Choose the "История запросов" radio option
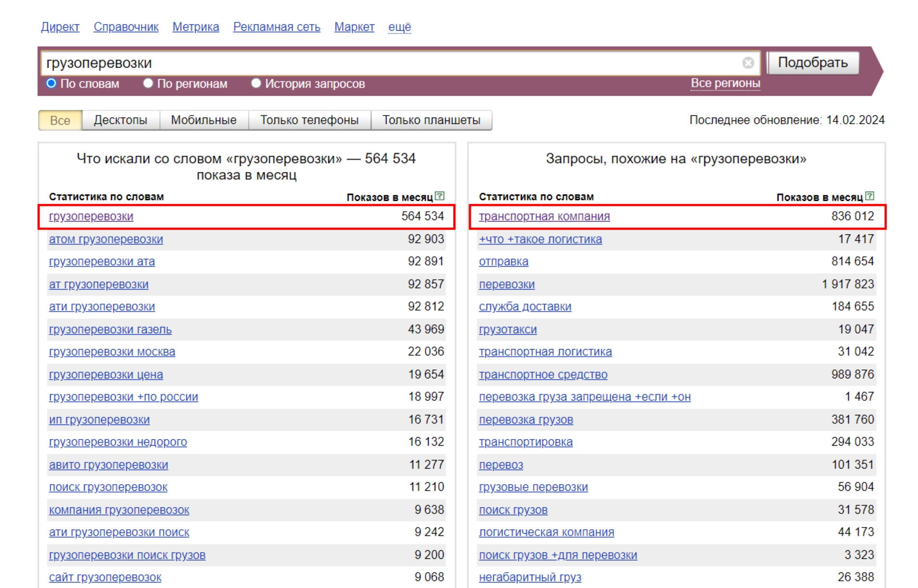Image resolution: width=918 pixels, height=588 pixels. [x=256, y=83]
